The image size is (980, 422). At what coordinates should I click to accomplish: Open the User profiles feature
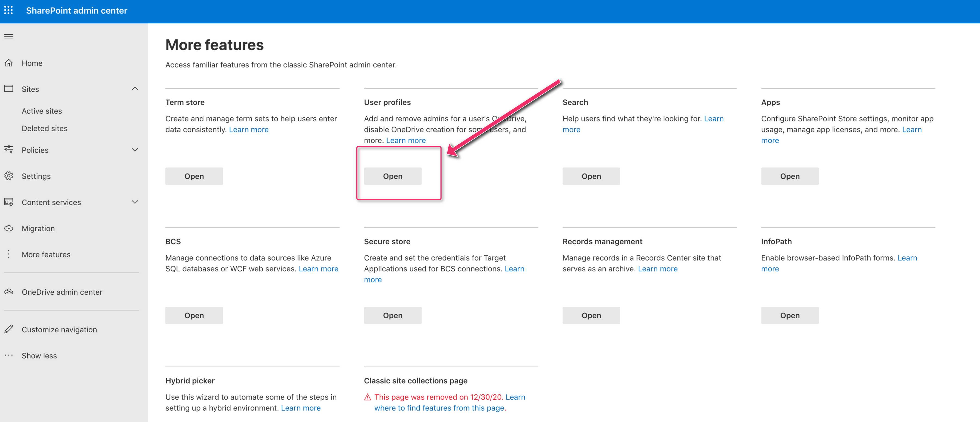click(x=393, y=176)
